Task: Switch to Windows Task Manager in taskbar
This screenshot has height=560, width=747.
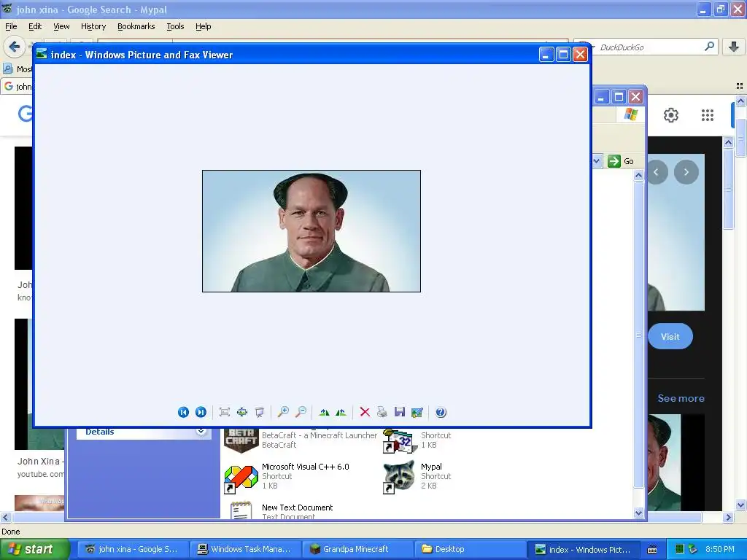Action: tap(245, 549)
